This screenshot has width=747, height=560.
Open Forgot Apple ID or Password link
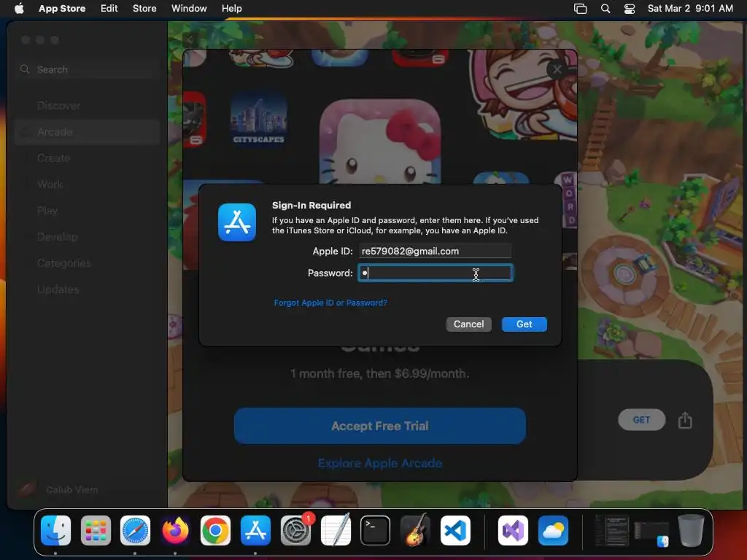click(x=330, y=303)
